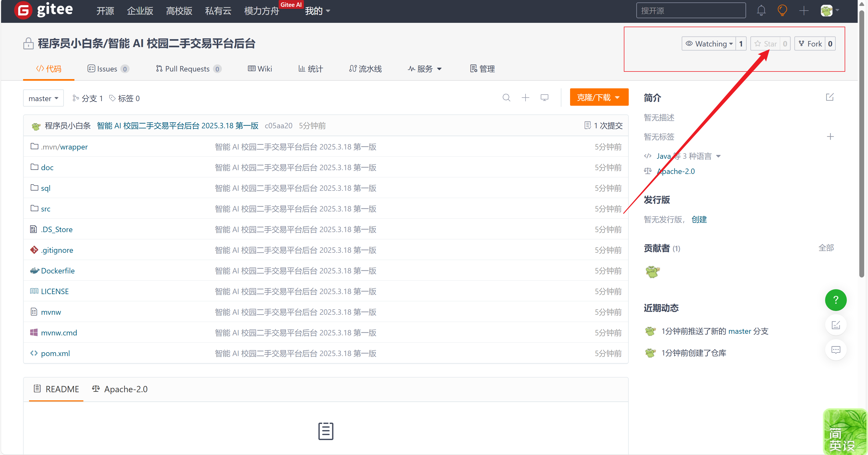Image resolution: width=868 pixels, height=455 pixels.
Task: Click the plus icon in top navbar
Action: click(x=804, y=10)
